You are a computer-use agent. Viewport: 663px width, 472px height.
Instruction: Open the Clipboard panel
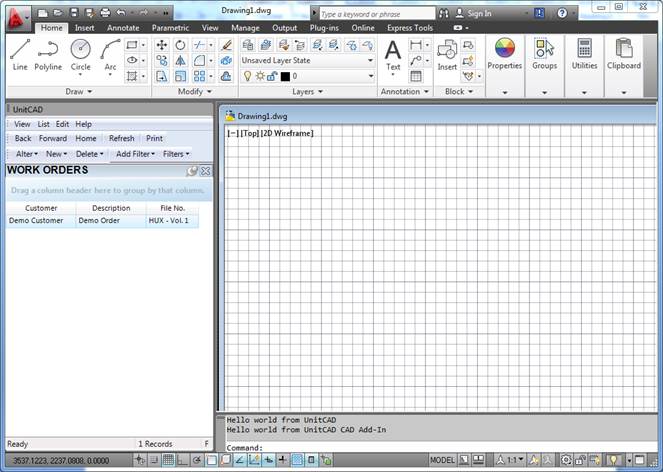624,54
